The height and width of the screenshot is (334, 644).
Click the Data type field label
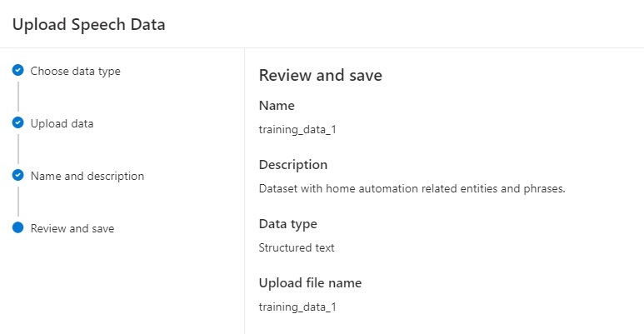pyautogui.click(x=287, y=224)
